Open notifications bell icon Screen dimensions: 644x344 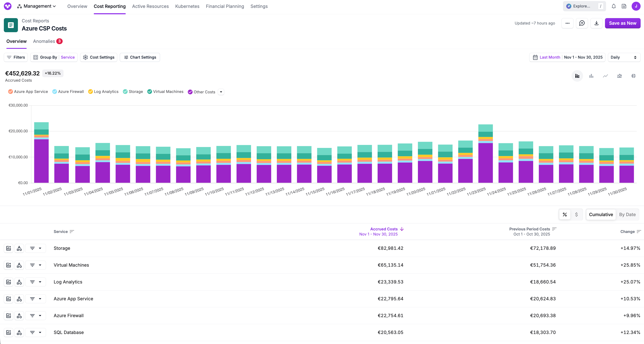[614, 6]
